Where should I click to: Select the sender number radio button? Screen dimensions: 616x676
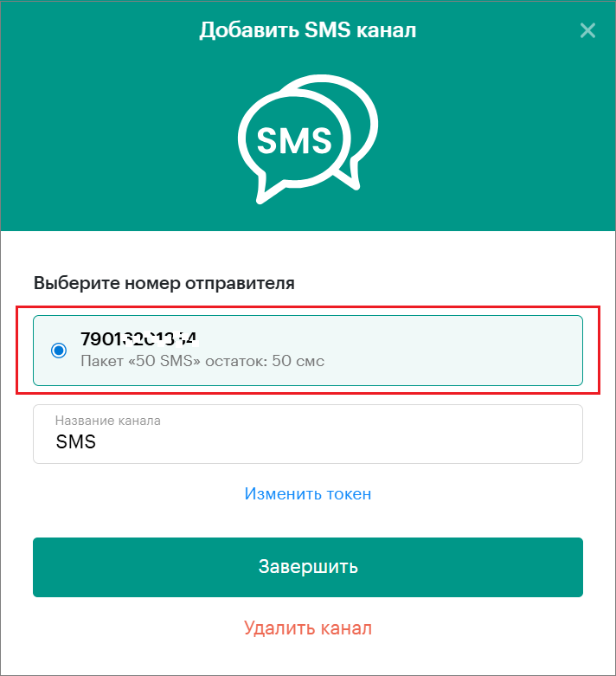coord(59,350)
